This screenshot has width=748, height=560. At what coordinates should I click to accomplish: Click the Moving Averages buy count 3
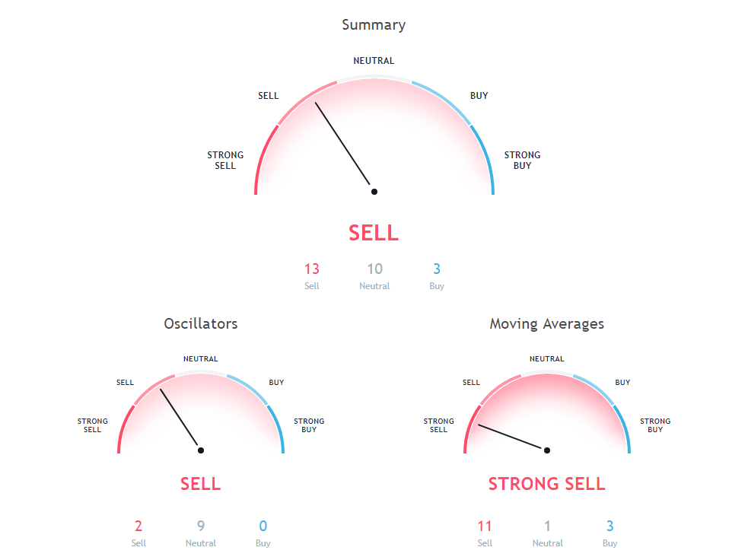610,526
